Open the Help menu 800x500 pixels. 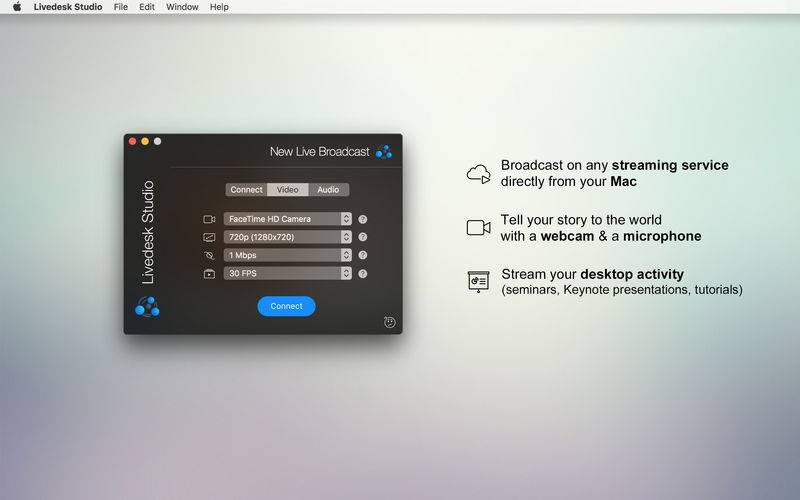coord(219,7)
